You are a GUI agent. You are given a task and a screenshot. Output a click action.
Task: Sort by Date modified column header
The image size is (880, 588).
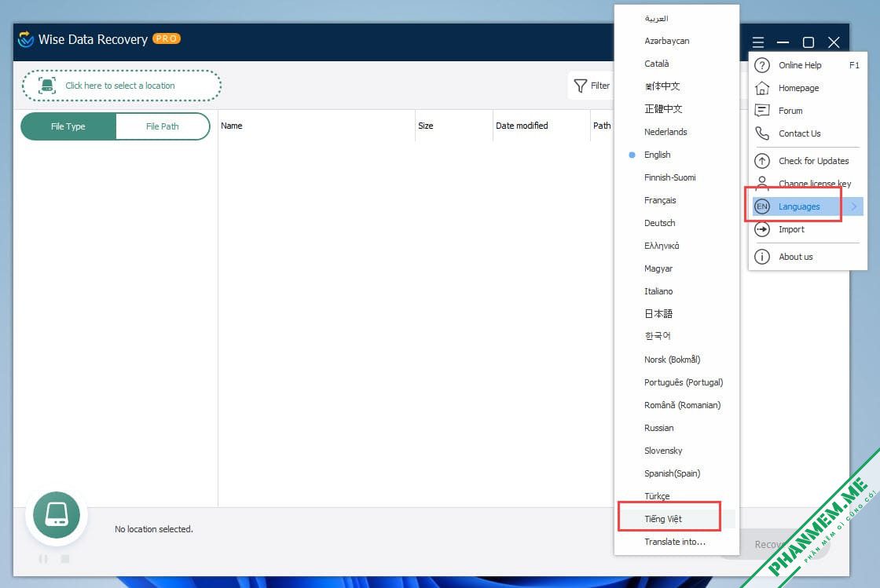pos(541,126)
